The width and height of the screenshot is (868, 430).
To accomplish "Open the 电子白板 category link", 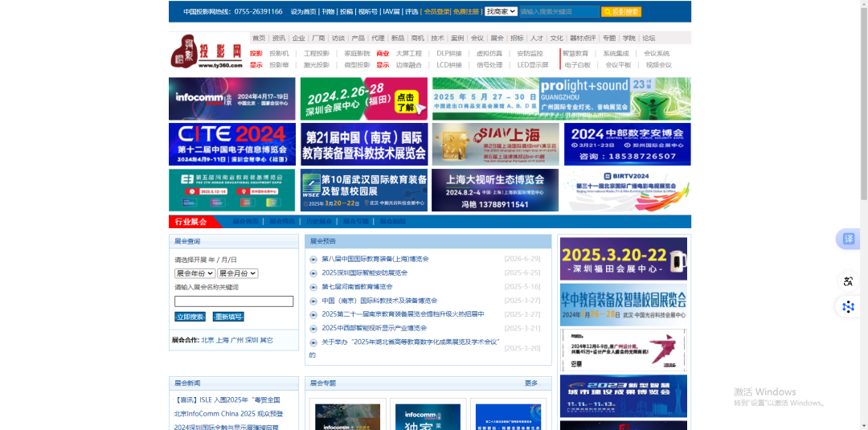I will tap(578, 65).
